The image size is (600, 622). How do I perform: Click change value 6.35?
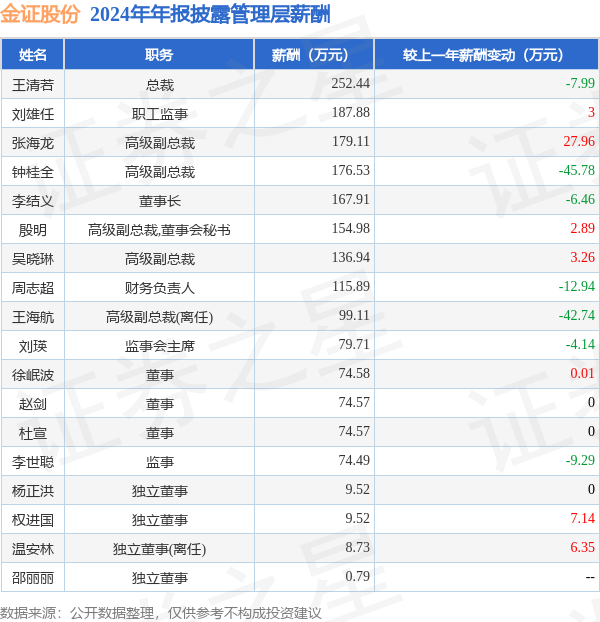pos(582,547)
